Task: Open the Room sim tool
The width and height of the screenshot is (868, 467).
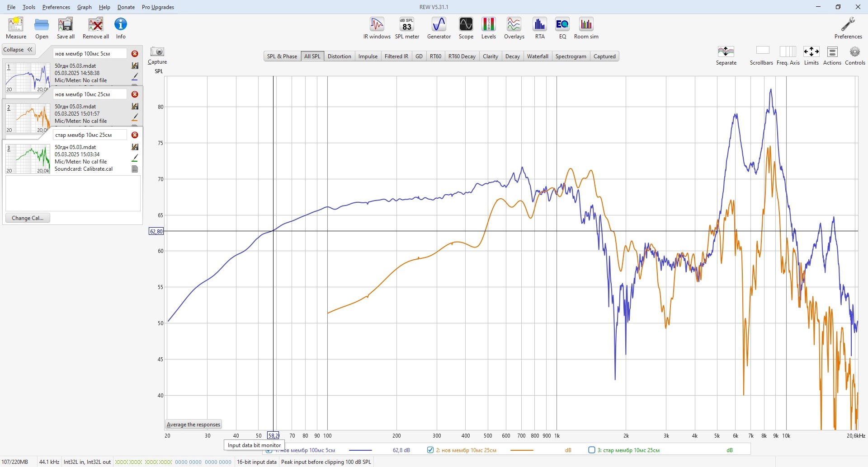Action: (586, 28)
